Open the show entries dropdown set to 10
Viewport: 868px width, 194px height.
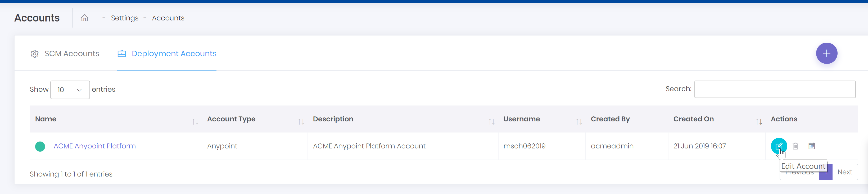tap(70, 90)
